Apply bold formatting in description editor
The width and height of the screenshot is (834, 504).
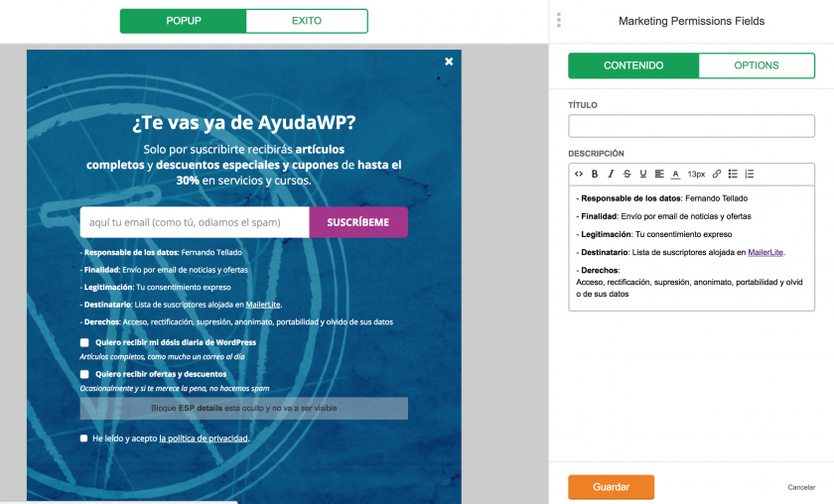595,174
